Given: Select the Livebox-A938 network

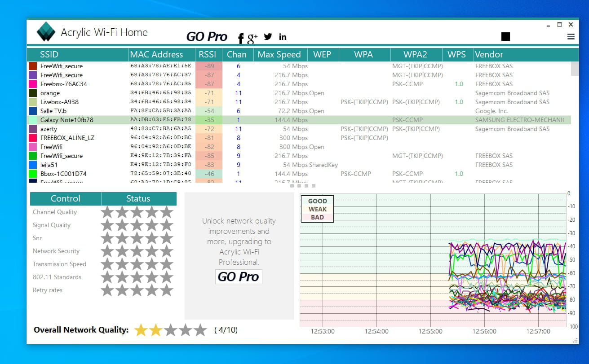Looking at the screenshot, I should 300,102.
